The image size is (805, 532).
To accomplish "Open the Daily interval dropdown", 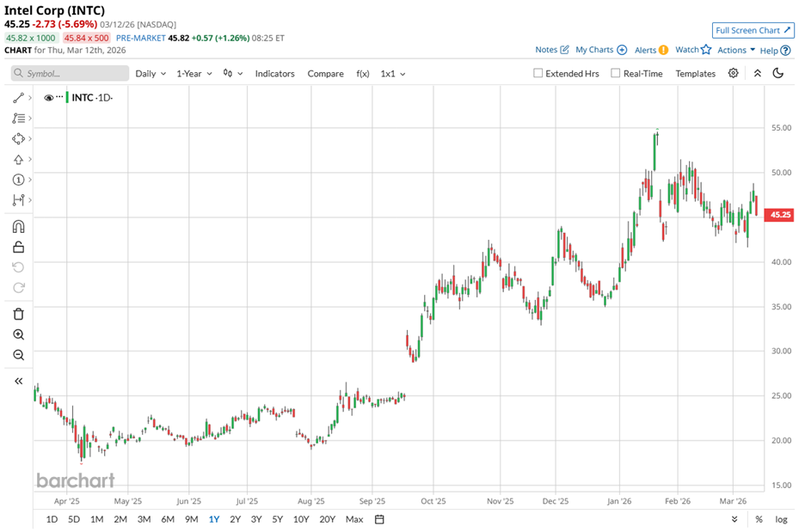I will (x=151, y=74).
